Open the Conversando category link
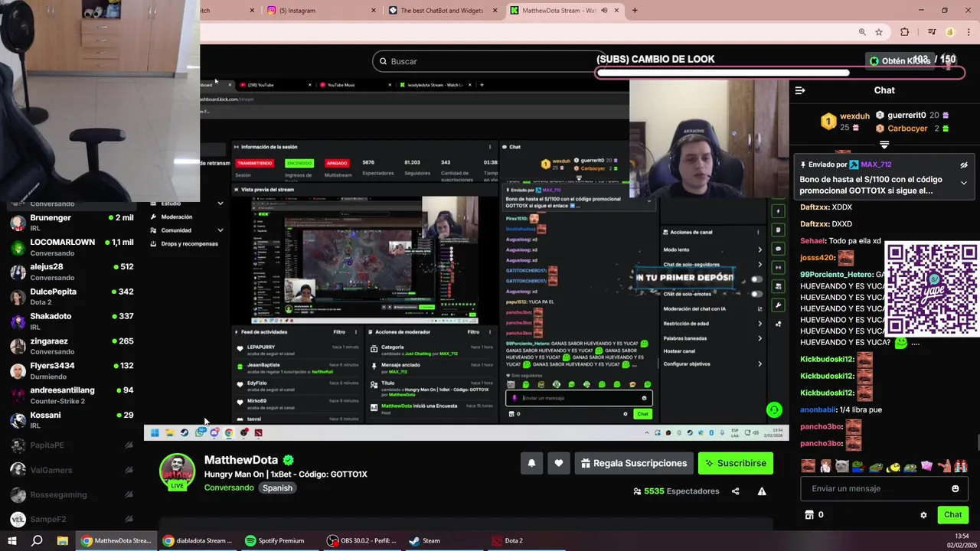 coord(229,488)
